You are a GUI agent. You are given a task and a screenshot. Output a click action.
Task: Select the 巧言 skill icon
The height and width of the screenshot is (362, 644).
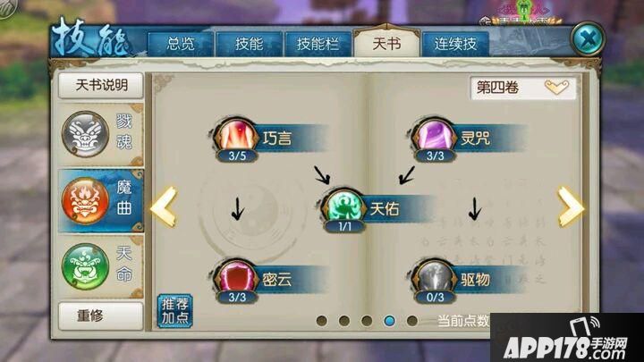click(x=236, y=137)
